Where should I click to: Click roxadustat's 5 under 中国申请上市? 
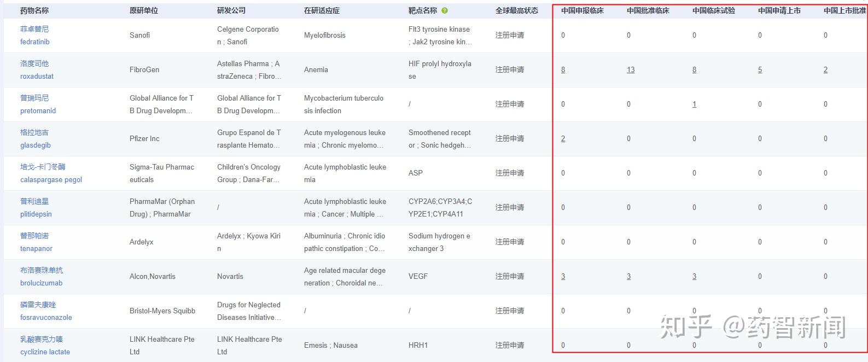(x=760, y=69)
